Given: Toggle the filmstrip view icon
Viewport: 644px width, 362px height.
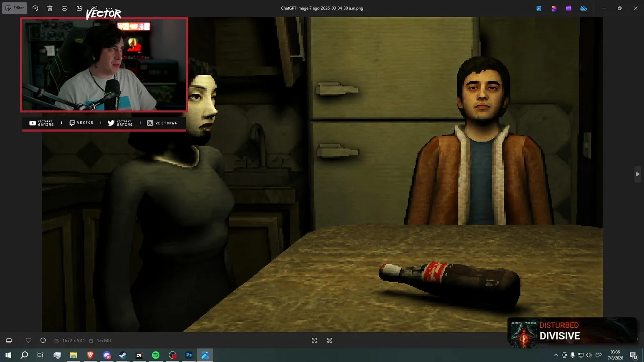Looking at the screenshot, I should point(9,340).
